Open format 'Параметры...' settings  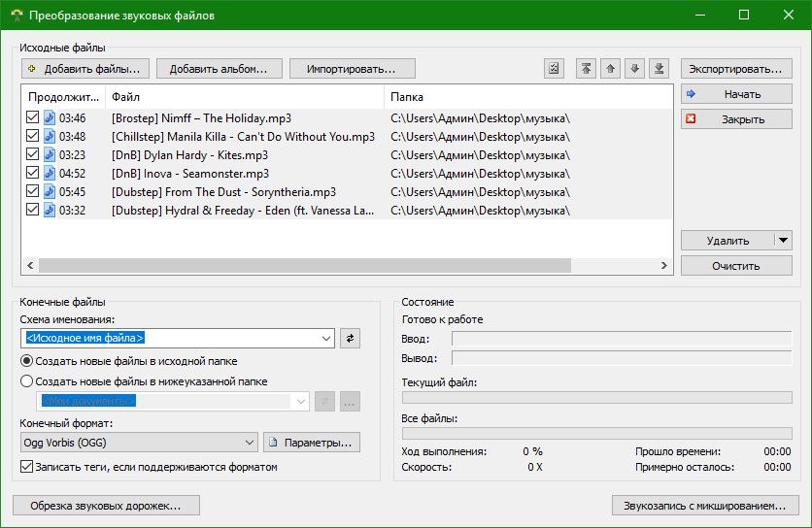[312, 443]
